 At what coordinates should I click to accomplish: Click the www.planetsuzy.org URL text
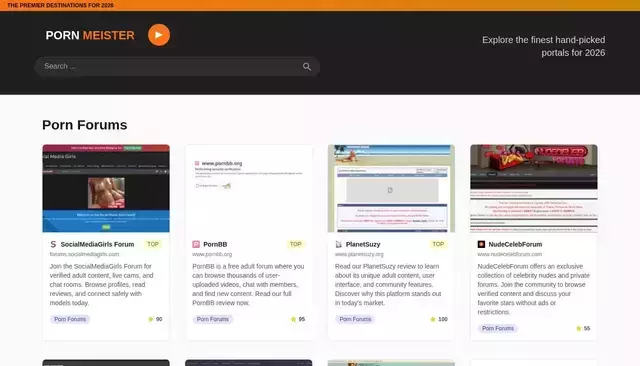pos(359,254)
